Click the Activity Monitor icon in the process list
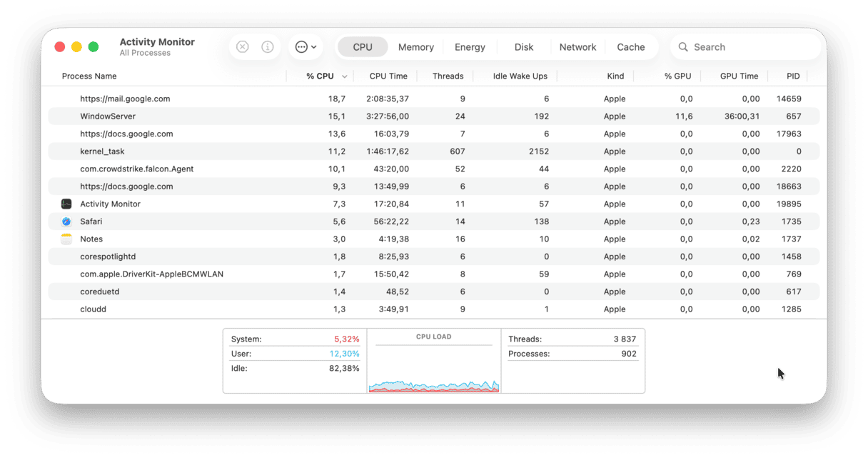Screen dimensions: 868x458 (x=66, y=204)
